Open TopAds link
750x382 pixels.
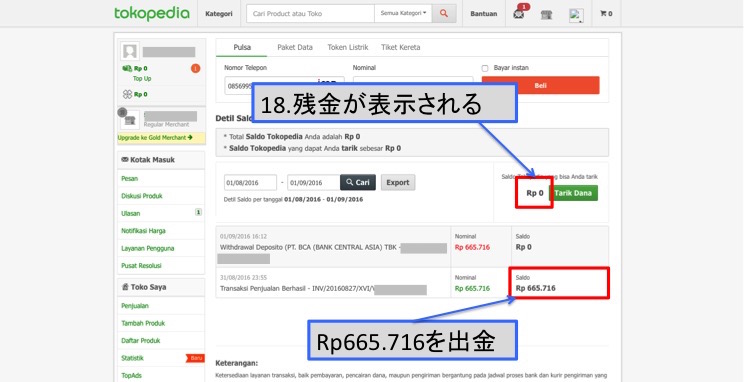coord(132,375)
